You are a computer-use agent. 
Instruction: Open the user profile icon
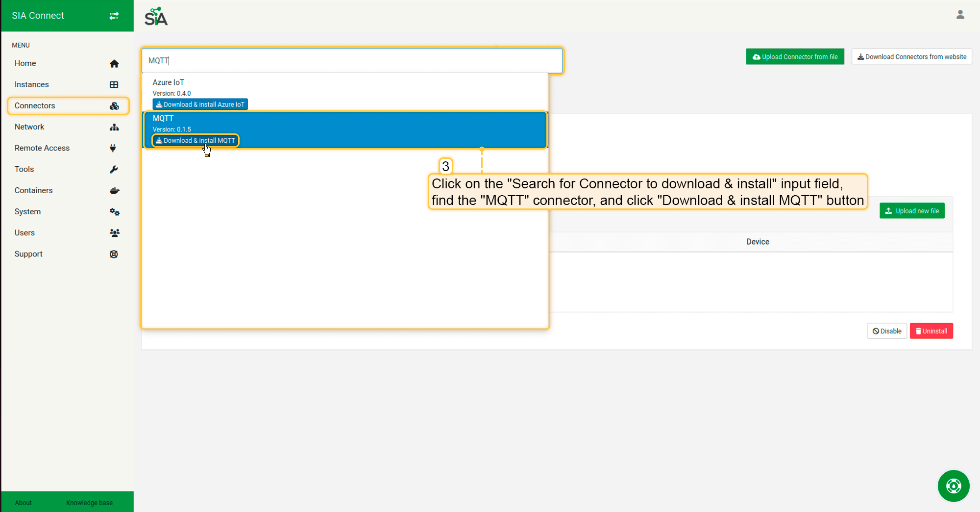pos(960,15)
